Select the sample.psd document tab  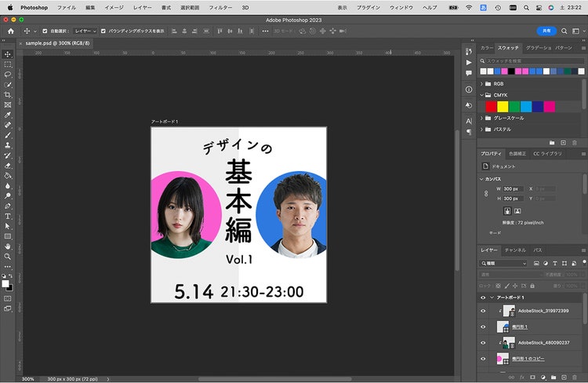pos(57,43)
